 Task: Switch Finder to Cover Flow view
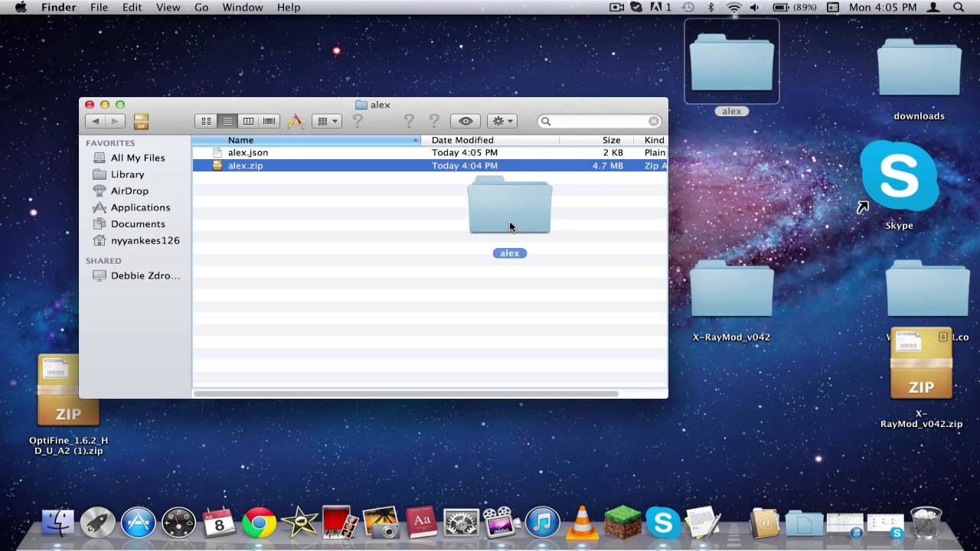[269, 121]
